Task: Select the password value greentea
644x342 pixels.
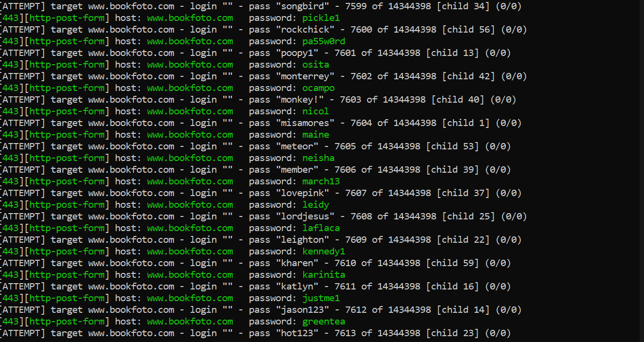Action: (324, 322)
